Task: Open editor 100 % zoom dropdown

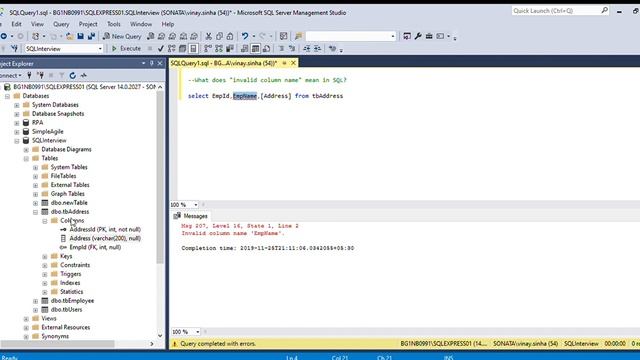Action: click(x=196, y=204)
